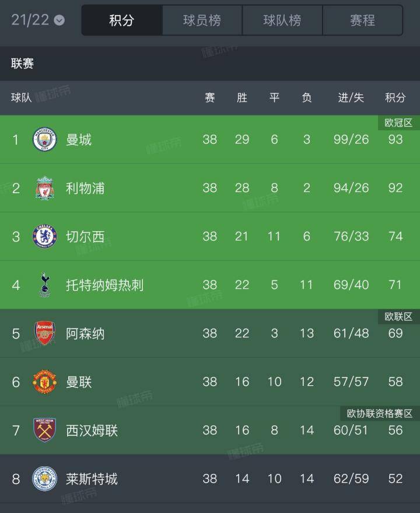Open team name 利物浦
The width and height of the screenshot is (420, 513).
pos(85,188)
